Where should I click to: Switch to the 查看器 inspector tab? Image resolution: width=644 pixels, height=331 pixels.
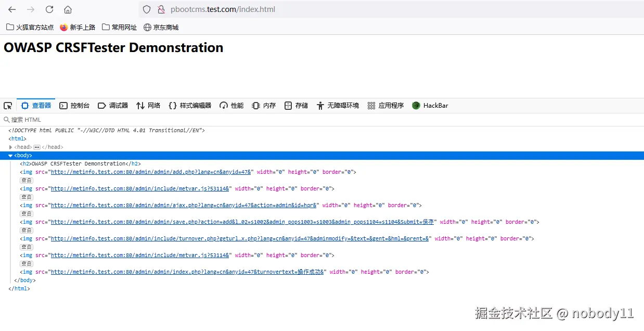coord(36,106)
